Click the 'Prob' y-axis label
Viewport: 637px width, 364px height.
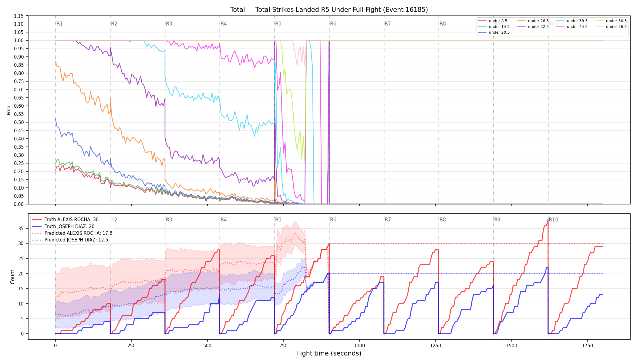coord(9,110)
